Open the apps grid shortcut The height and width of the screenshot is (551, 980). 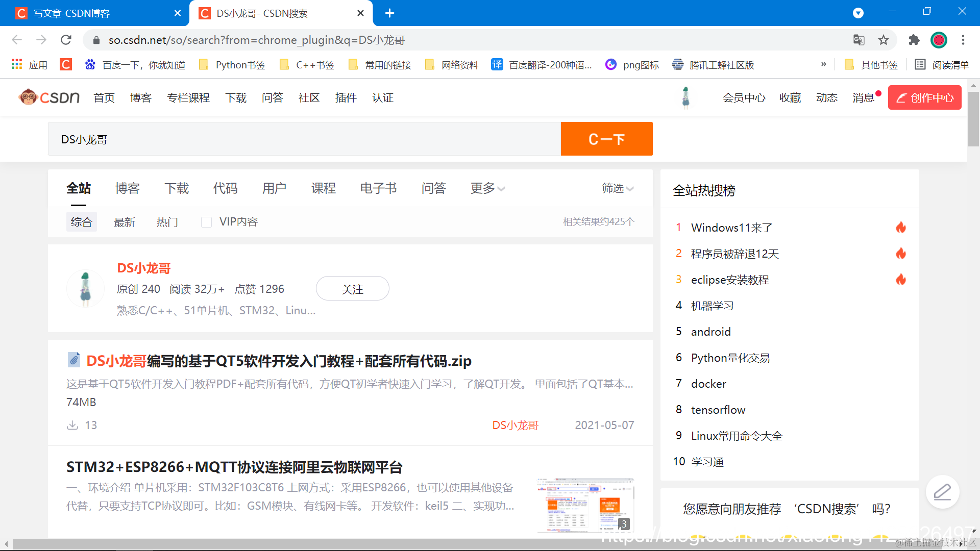pos(17,65)
